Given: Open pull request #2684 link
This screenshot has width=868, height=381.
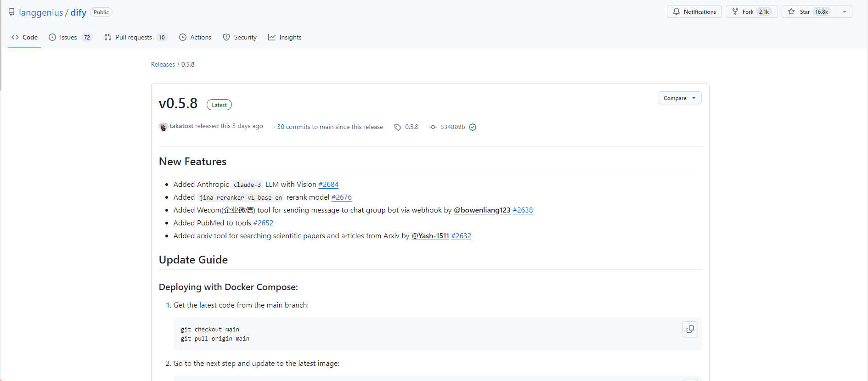Looking at the screenshot, I should coord(328,185).
